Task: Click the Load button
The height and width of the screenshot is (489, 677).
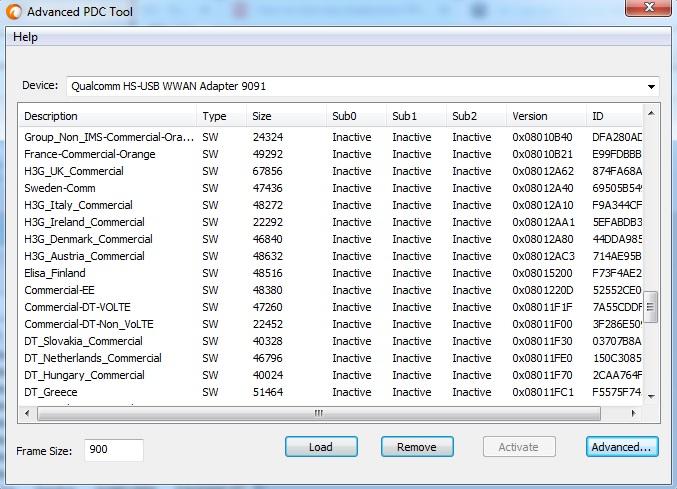Action: coord(320,447)
